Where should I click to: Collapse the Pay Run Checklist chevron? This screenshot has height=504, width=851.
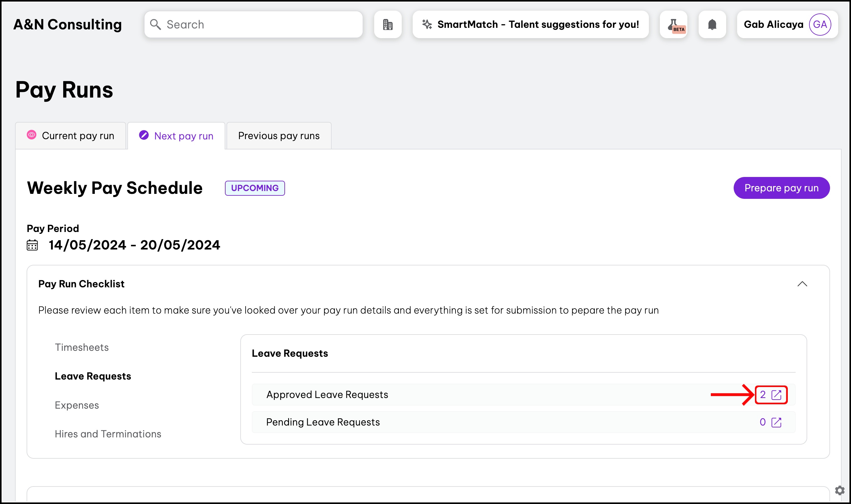pos(802,284)
